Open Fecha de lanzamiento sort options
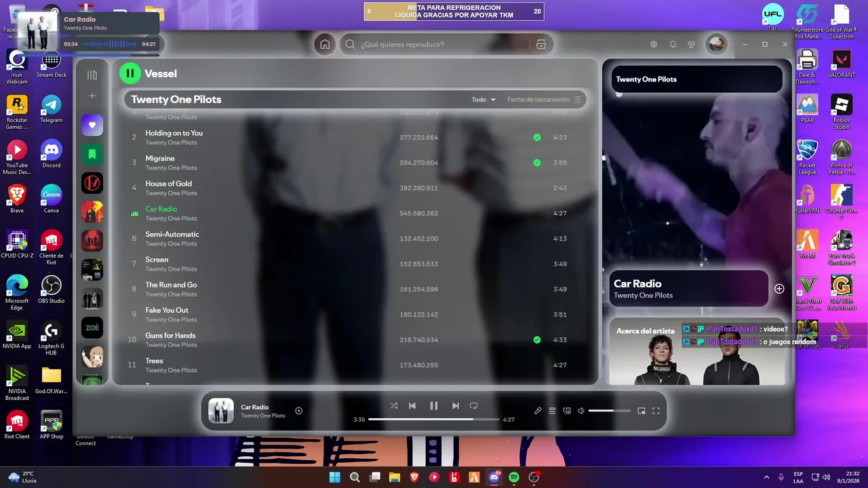868x488 pixels. pos(544,100)
